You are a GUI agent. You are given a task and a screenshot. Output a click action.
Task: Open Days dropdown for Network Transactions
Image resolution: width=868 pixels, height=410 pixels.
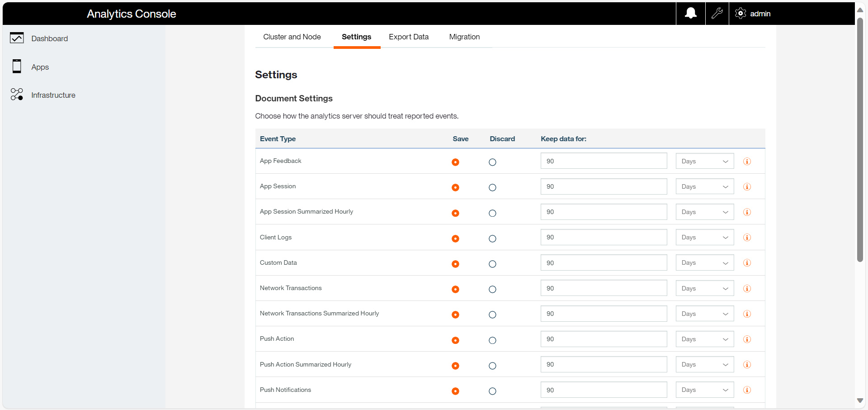click(704, 288)
